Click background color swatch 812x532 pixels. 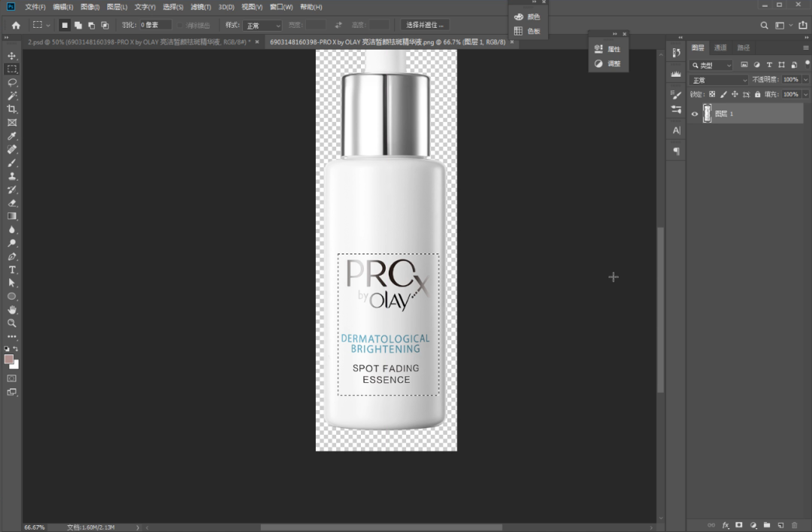click(x=16, y=366)
